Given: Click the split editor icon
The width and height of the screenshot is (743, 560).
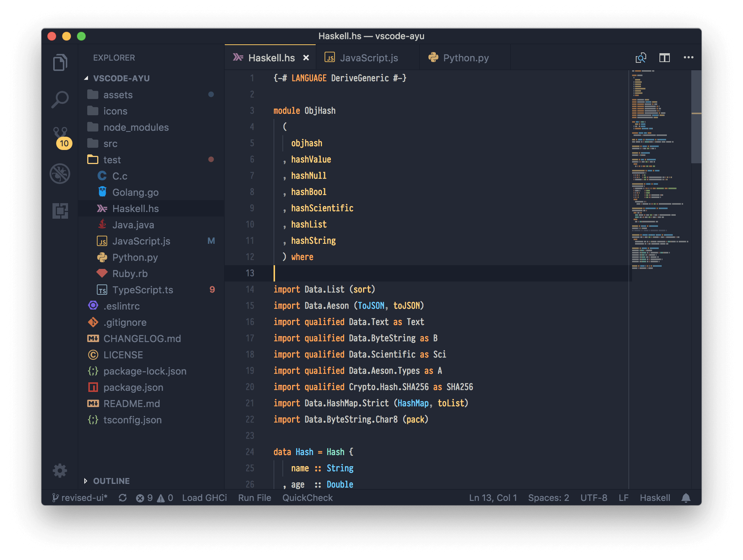Looking at the screenshot, I should click(664, 58).
